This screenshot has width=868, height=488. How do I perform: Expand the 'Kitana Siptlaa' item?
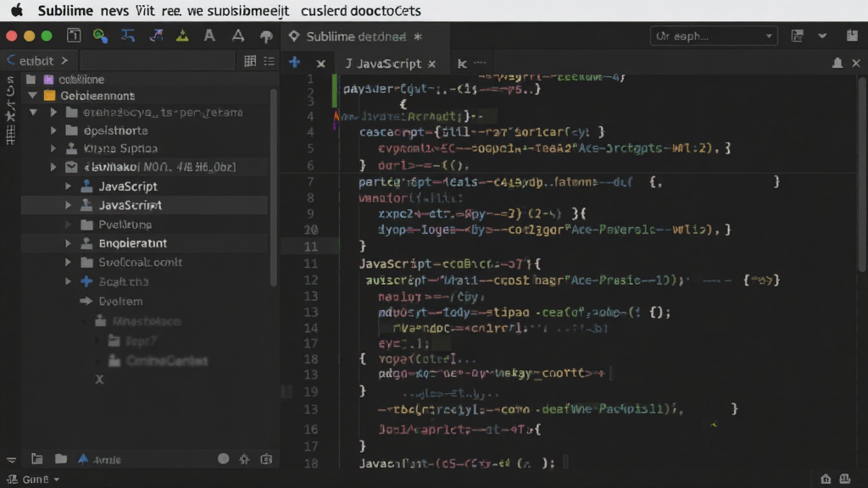pyautogui.click(x=53, y=148)
